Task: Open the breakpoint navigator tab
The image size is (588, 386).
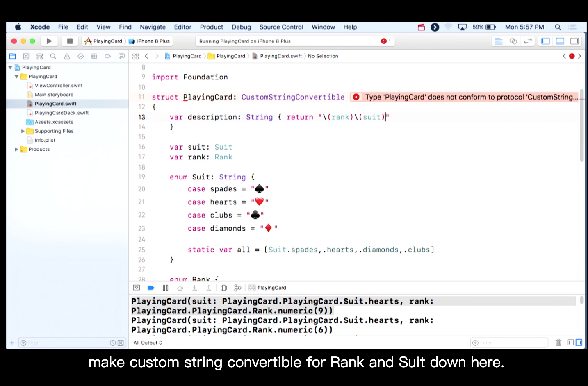Action: click(107, 56)
